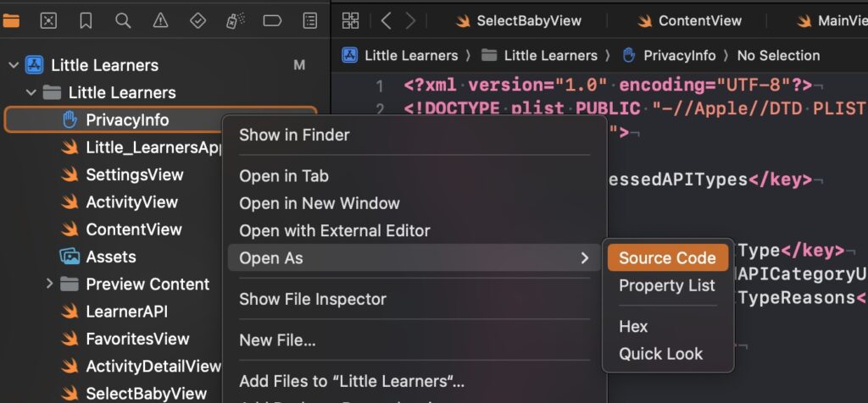
Task: Open the Find navigator magnifier icon
Action: point(123,21)
